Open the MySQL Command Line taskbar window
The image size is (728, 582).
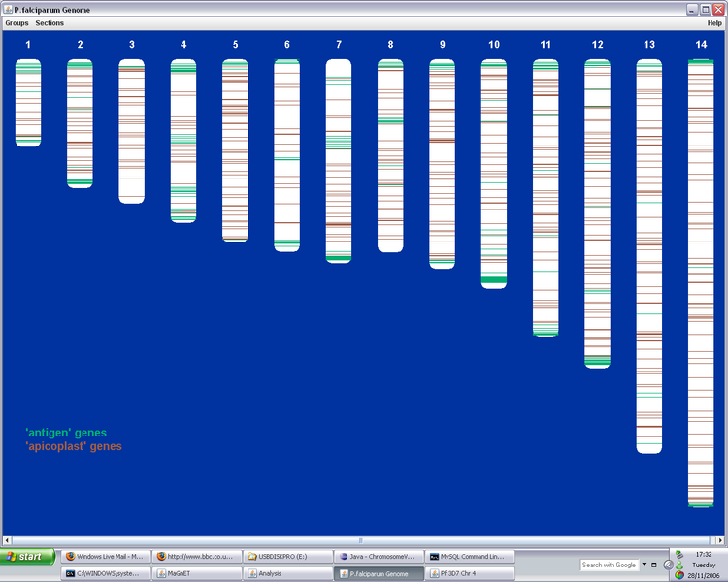[470, 557]
